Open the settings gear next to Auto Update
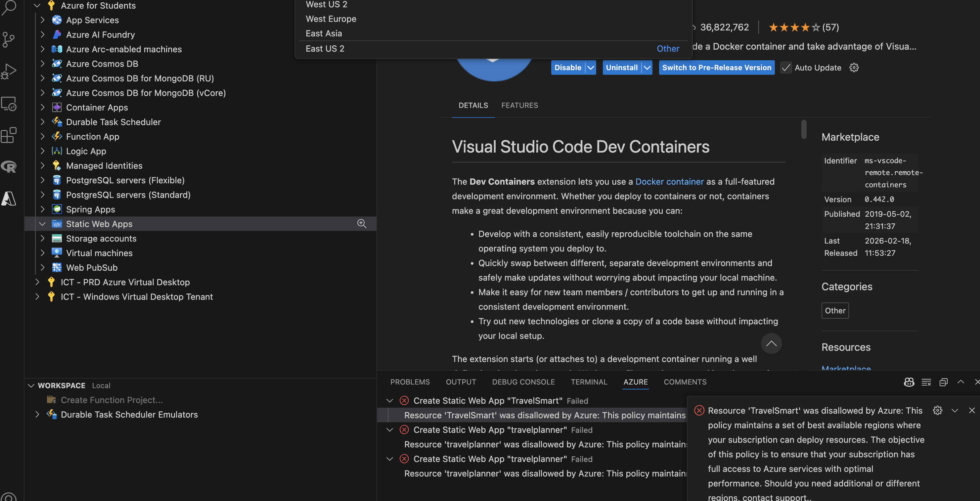 click(x=854, y=67)
